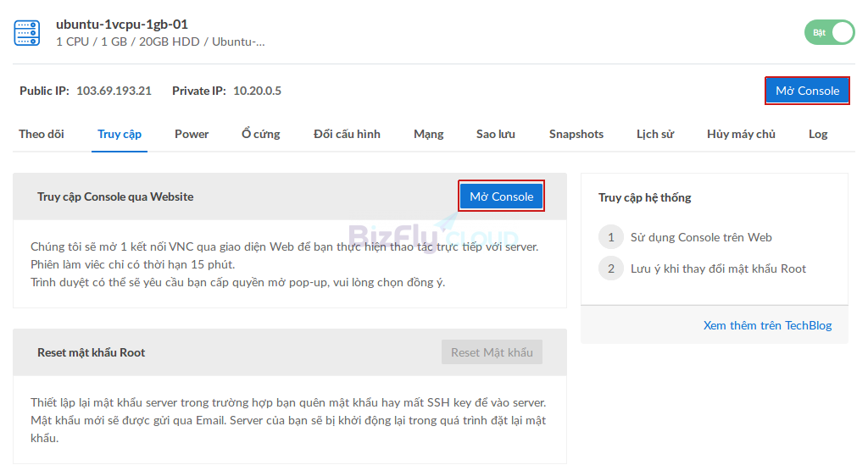Select the Truy cập tab
The width and height of the screenshot is (868, 465).
[x=120, y=134]
